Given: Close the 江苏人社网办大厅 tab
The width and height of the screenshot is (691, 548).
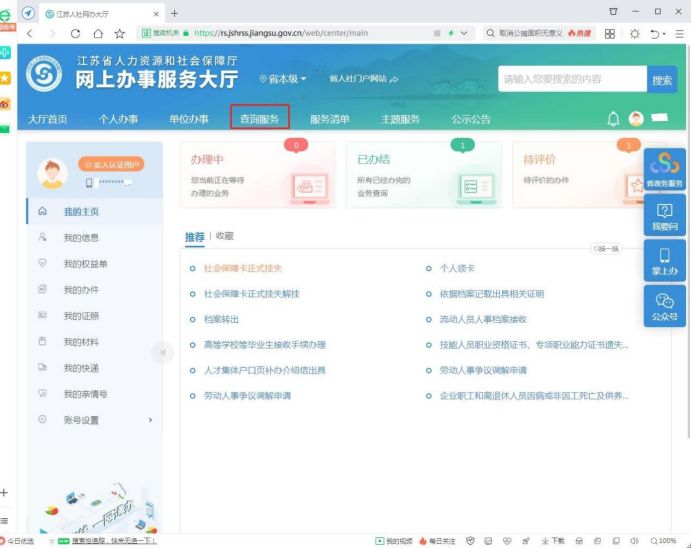Looking at the screenshot, I should coord(156,14).
